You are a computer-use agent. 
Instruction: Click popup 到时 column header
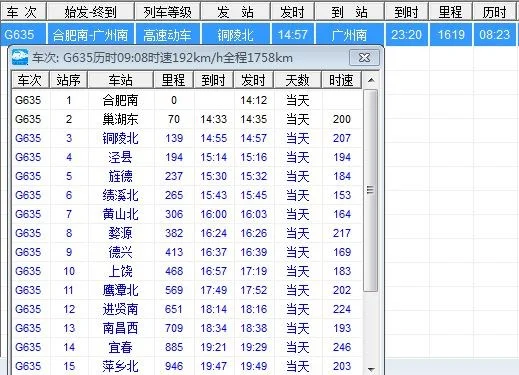pyautogui.click(x=213, y=80)
